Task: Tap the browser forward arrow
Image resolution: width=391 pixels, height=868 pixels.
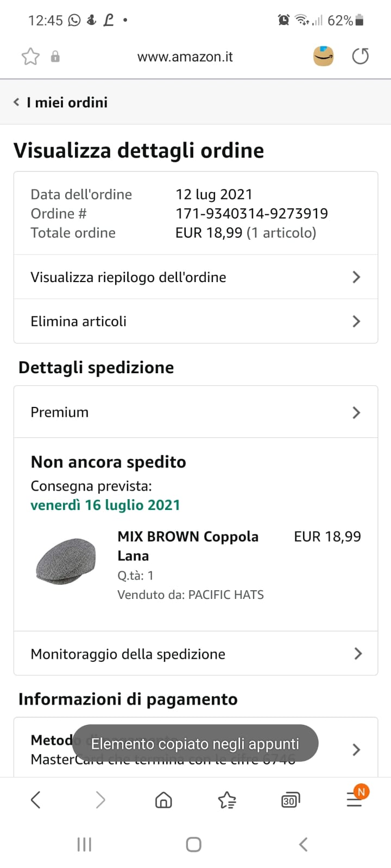Action: 100,800
